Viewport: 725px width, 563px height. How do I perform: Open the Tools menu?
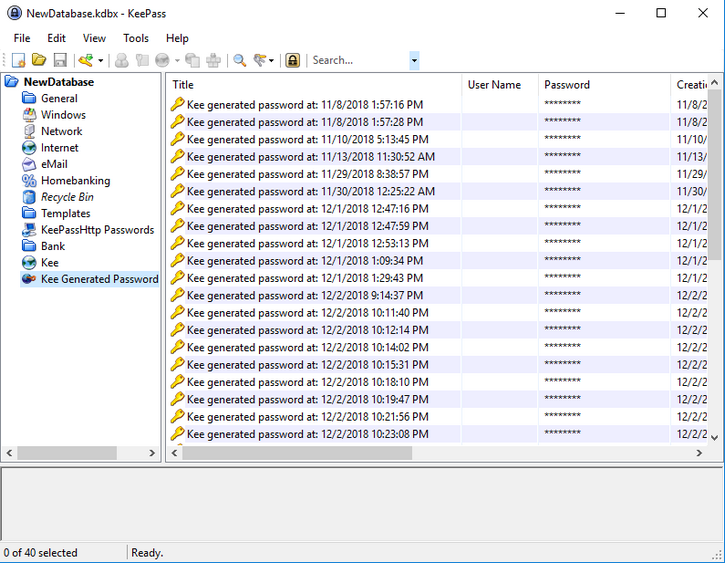[x=135, y=38]
